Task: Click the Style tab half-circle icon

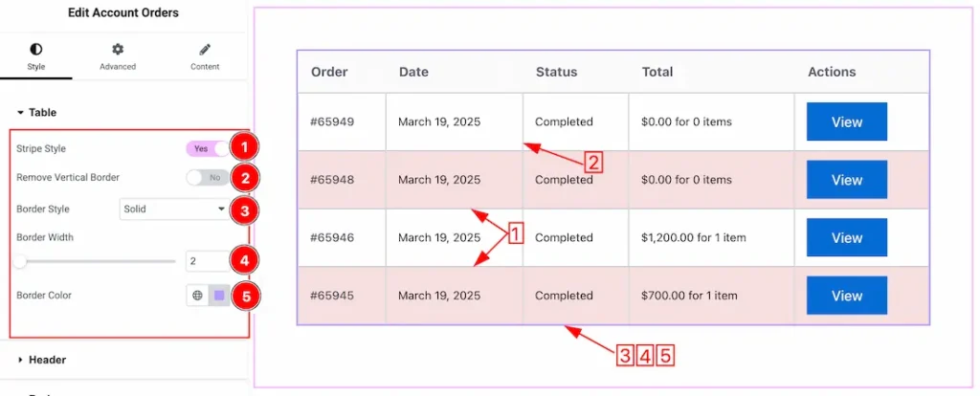Action: tap(36, 50)
